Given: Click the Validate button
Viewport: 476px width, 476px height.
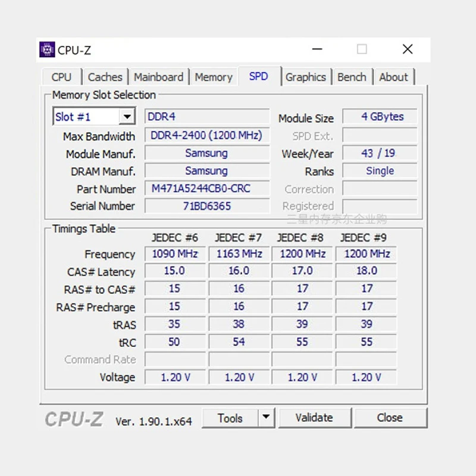Looking at the screenshot, I should pyautogui.click(x=314, y=418).
